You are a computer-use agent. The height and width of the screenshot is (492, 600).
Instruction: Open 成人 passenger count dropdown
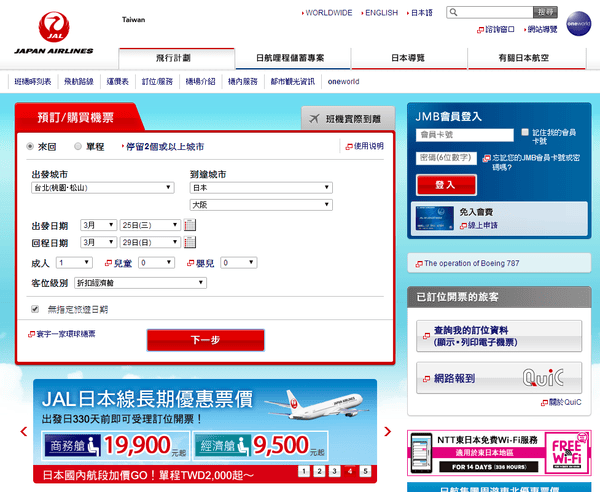[74, 262]
